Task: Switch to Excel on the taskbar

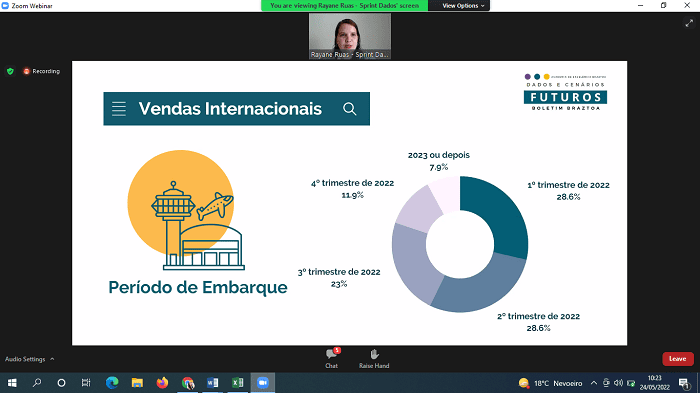Action: (238, 383)
